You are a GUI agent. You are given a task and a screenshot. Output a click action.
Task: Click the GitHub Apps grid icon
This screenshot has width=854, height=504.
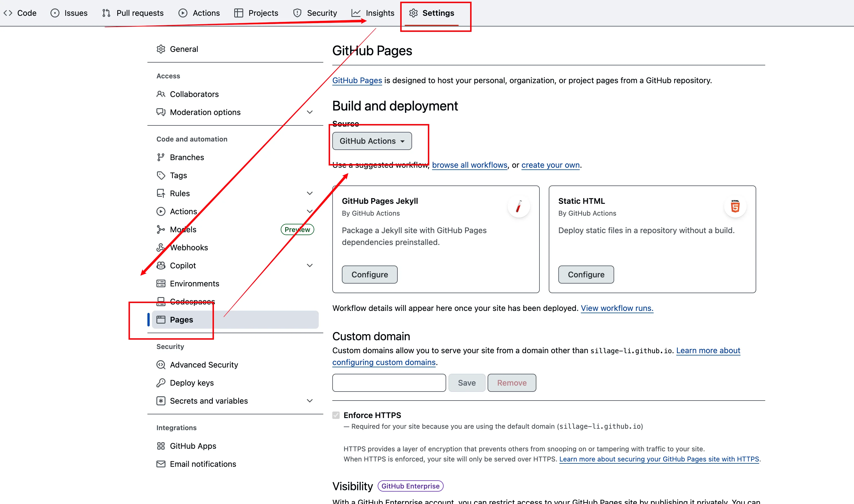161,446
